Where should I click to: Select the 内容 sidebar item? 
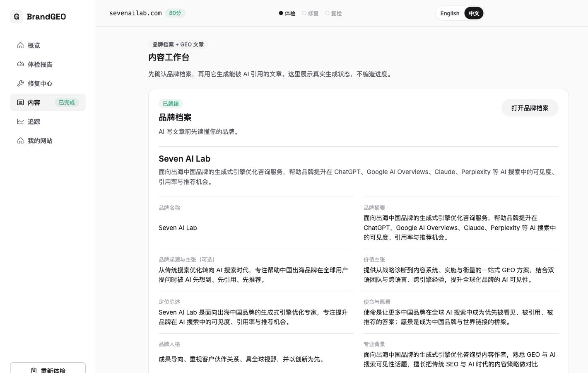[x=48, y=102]
